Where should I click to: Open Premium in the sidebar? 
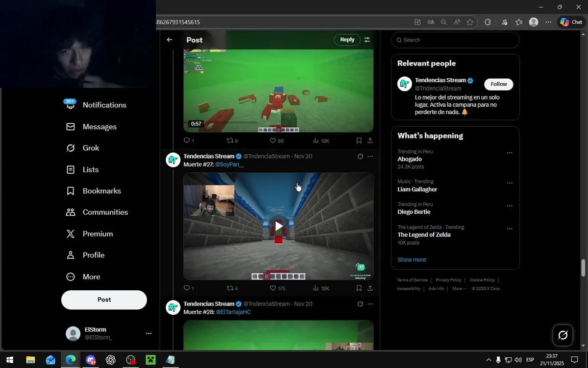click(x=89, y=234)
